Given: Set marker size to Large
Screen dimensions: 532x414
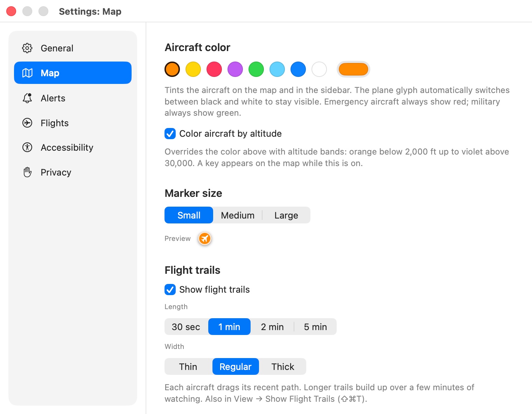Looking at the screenshot, I should point(286,215).
